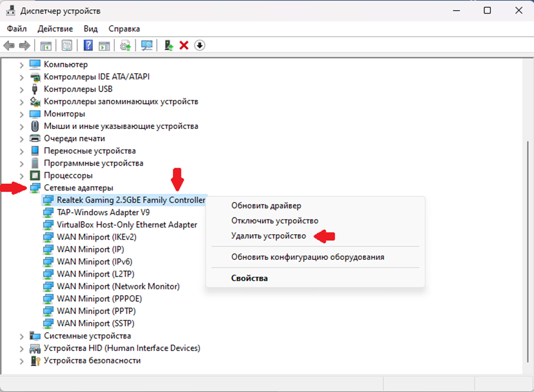Select WAN Miniport (IPv6)
Viewport: 534px width, 392px height.
[x=95, y=262]
